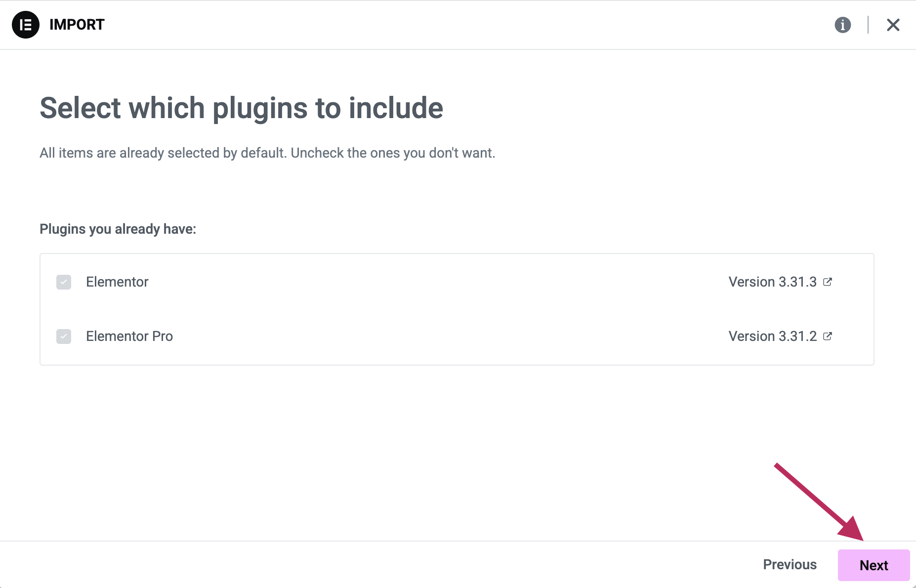Click the divider between info and close icons

tap(868, 25)
